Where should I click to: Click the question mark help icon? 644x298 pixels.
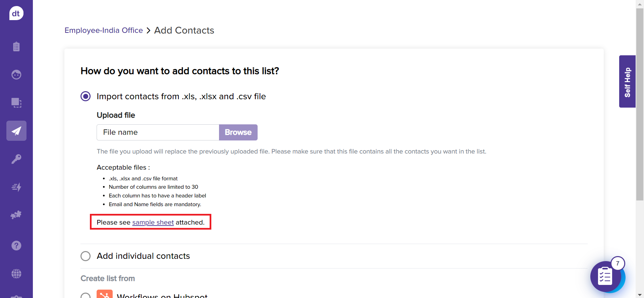tap(16, 246)
